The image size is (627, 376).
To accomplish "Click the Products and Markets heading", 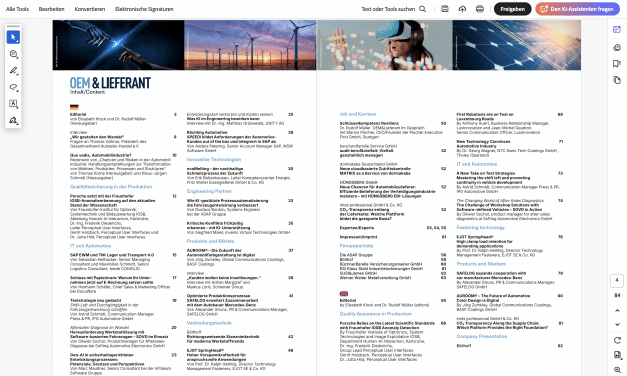I will click(481, 264).
